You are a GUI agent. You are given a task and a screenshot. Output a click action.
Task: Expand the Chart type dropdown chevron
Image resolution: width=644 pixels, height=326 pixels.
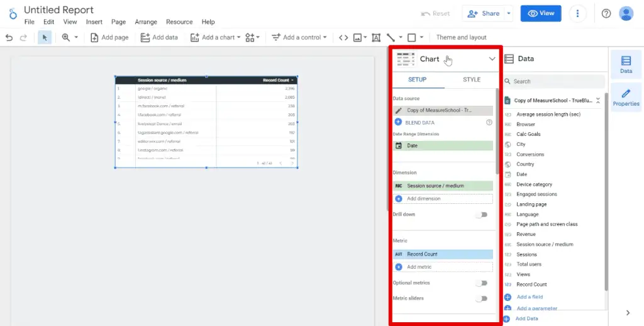tap(492, 59)
